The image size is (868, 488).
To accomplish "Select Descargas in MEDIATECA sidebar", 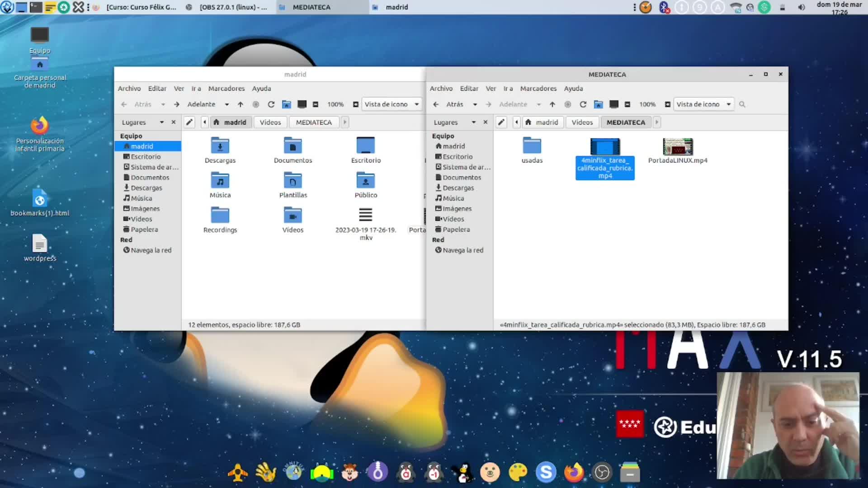I will tap(458, 188).
